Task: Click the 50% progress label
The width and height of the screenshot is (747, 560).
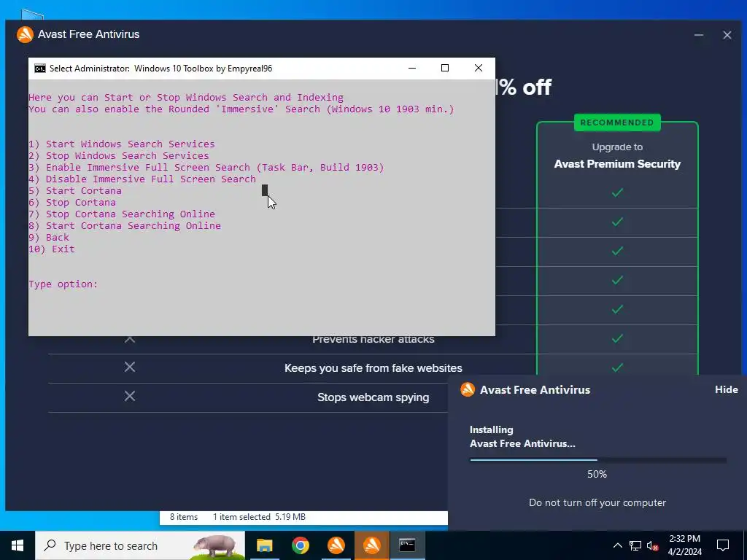Action: pos(597,474)
